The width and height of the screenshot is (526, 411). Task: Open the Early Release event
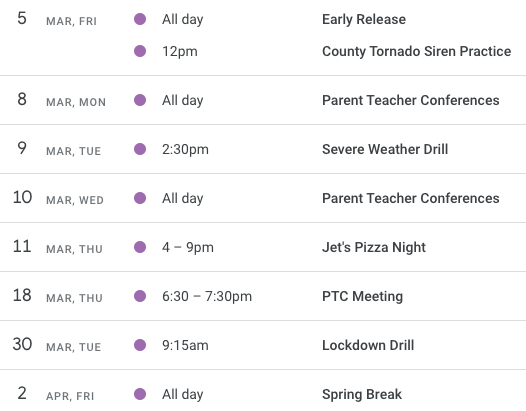[x=364, y=19]
